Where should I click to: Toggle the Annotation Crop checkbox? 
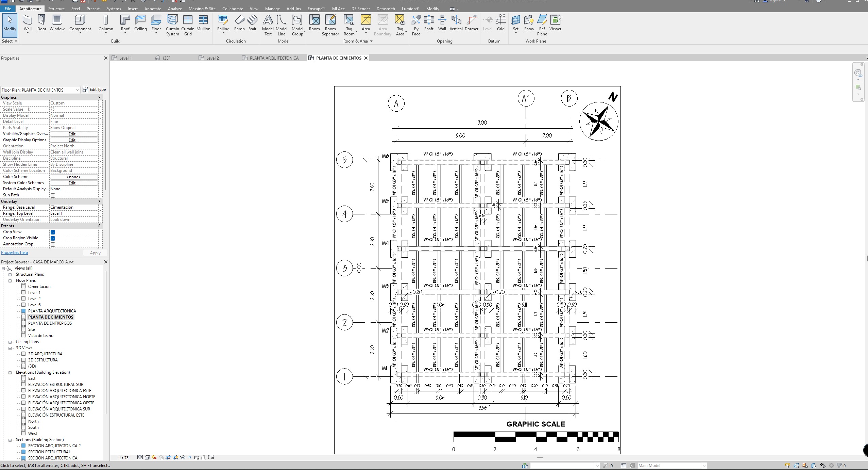coord(53,244)
